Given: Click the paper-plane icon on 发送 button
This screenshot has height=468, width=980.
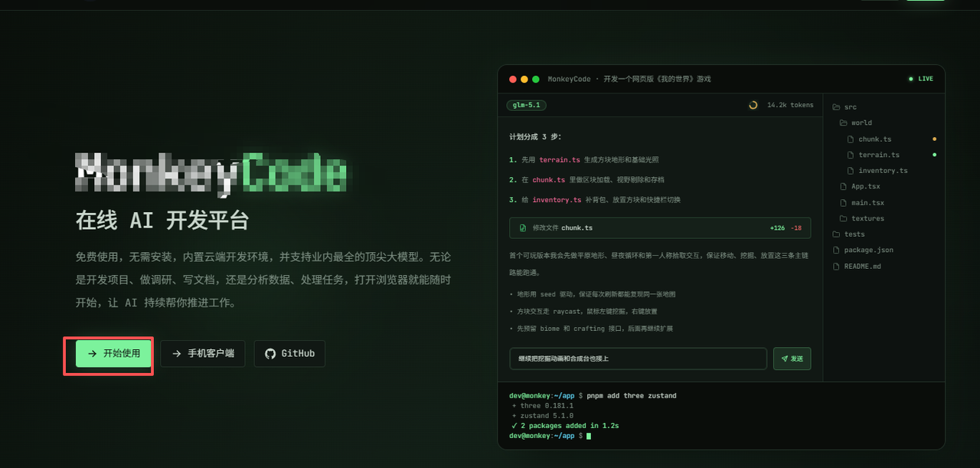Looking at the screenshot, I should coord(785,358).
